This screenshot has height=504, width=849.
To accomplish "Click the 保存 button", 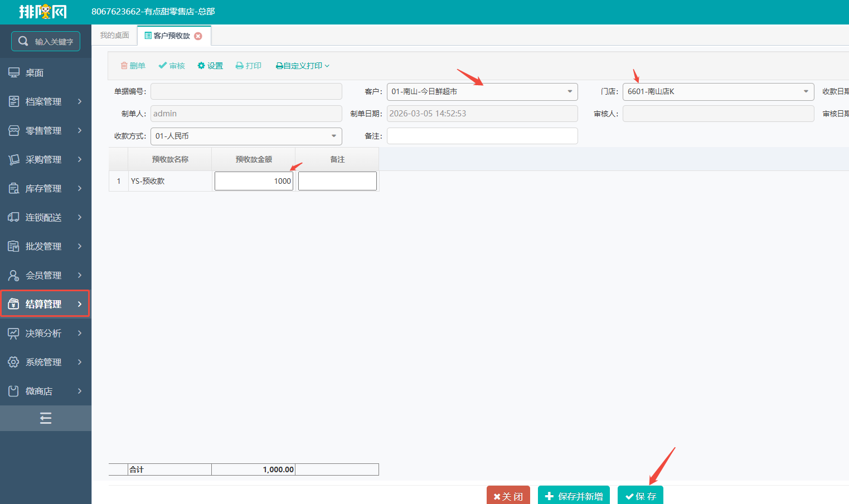I will point(641,495).
